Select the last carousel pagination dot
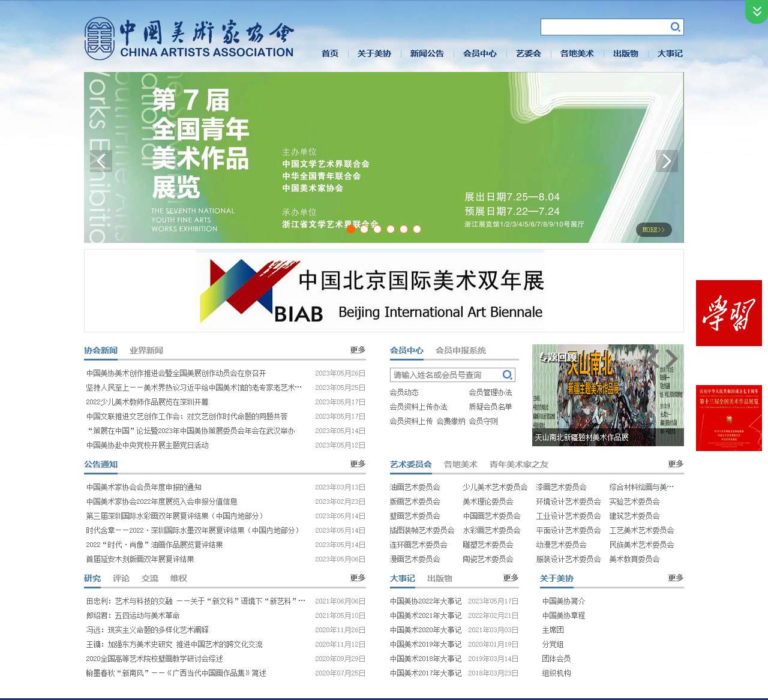768x700 pixels. tap(417, 229)
